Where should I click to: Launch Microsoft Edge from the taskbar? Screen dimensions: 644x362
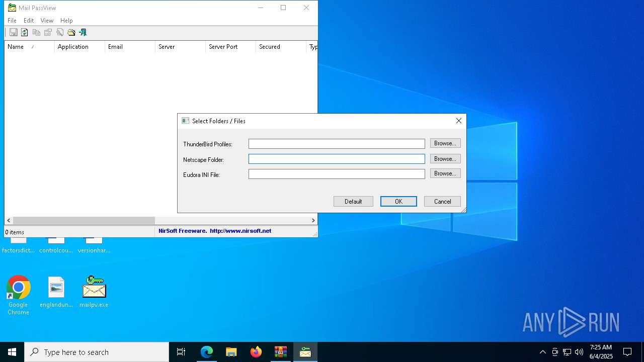(207, 352)
